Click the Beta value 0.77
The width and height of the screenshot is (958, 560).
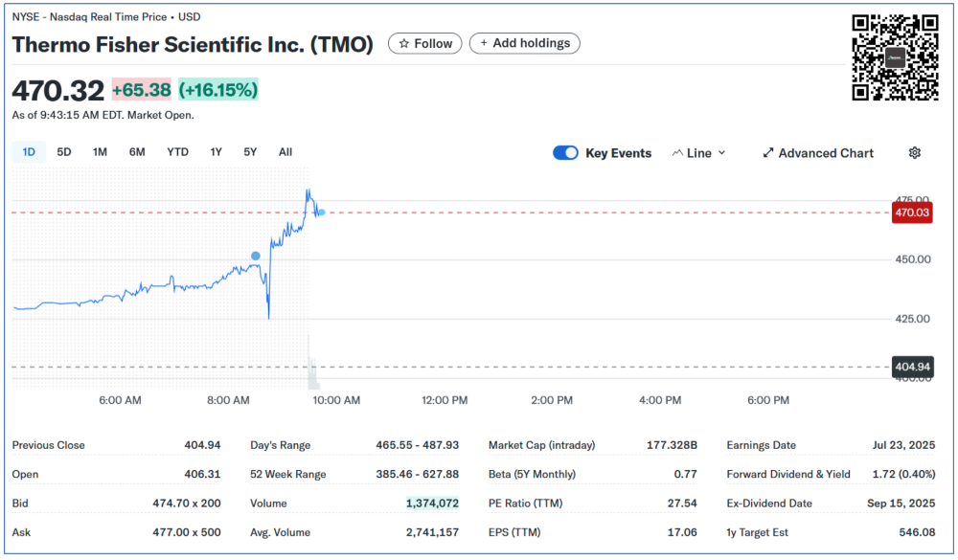[x=686, y=475]
